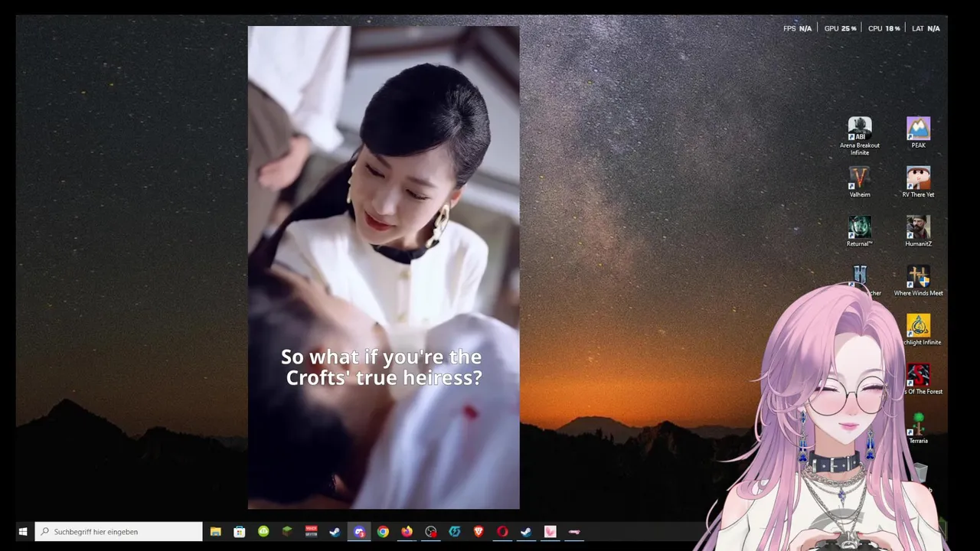Viewport: 980px width, 551px height.
Task: Click the 'FPS N/A' overlay readout
Action: pyautogui.click(x=797, y=28)
